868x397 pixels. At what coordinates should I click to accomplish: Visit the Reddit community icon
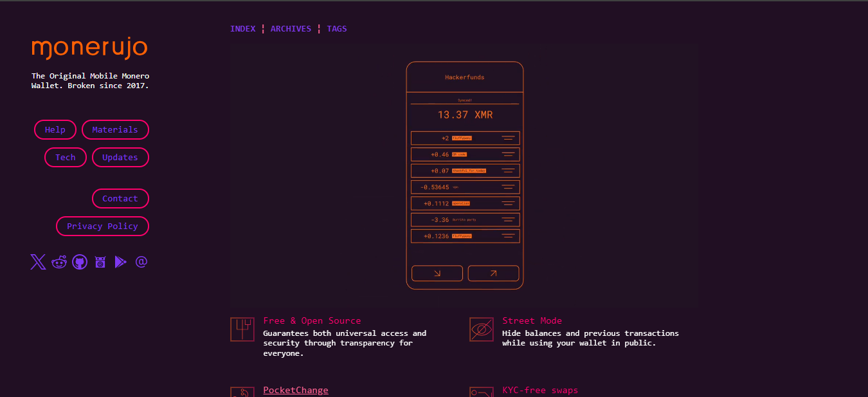pos(59,262)
